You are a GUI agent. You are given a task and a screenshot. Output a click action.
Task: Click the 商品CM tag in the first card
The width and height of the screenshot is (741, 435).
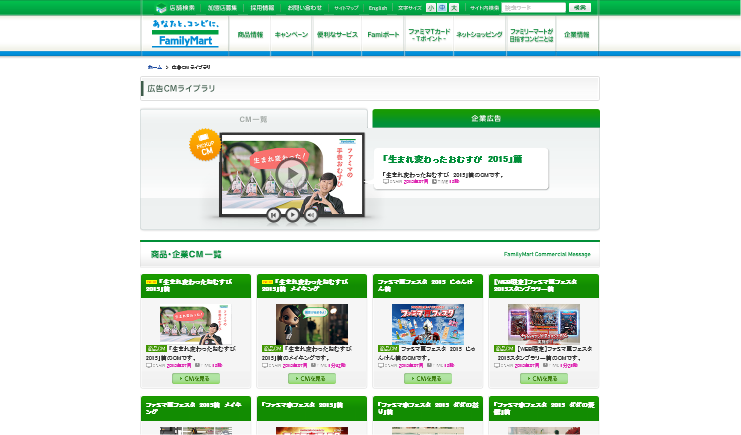156,348
